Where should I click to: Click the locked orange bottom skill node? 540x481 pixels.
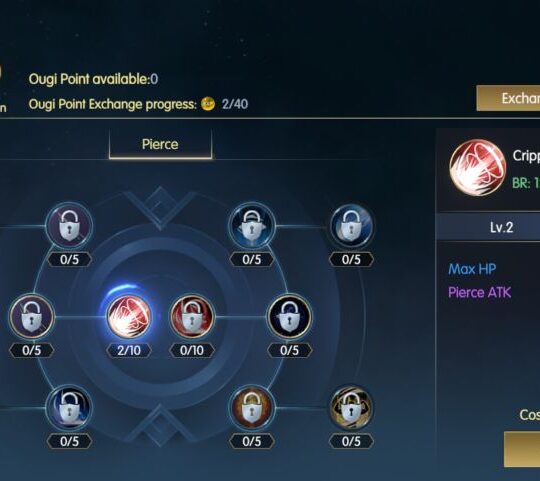[252, 408]
